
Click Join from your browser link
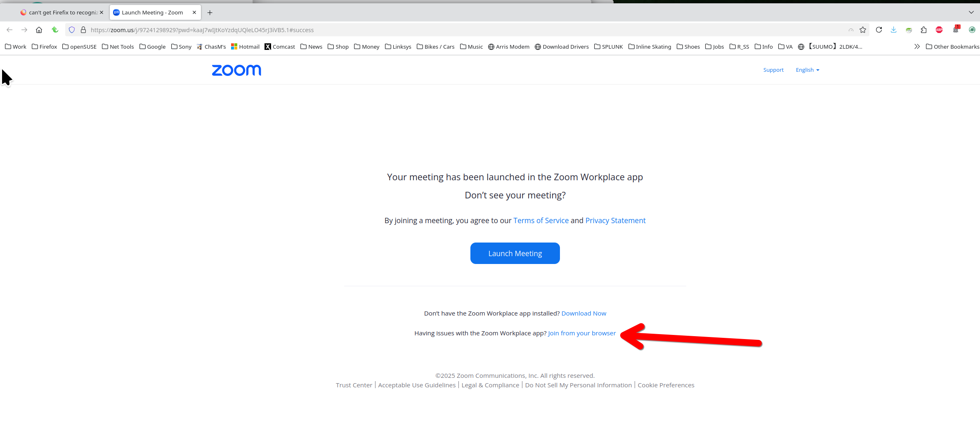582,333
